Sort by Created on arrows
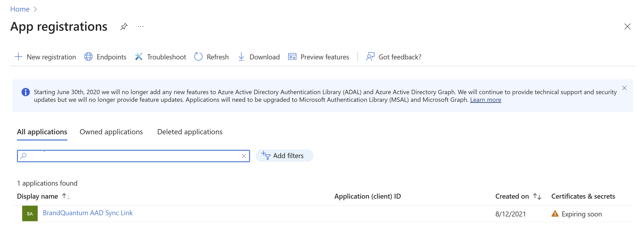Image resolution: width=644 pixels, height=227 pixels. point(537,196)
